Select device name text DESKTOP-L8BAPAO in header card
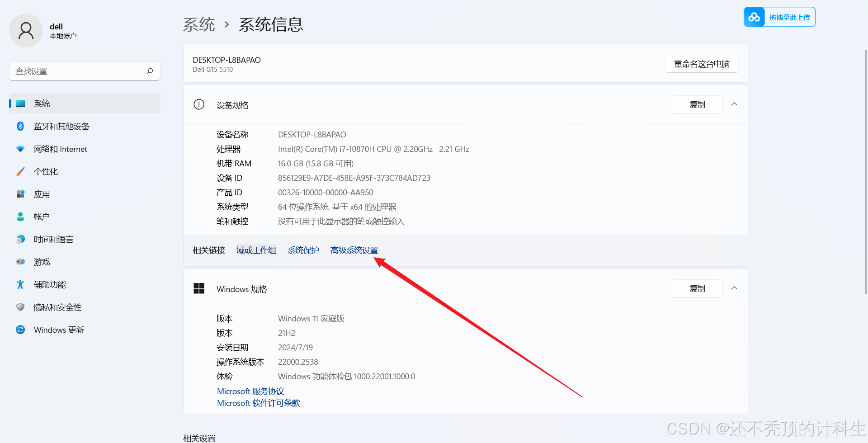 click(x=226, y=60)
